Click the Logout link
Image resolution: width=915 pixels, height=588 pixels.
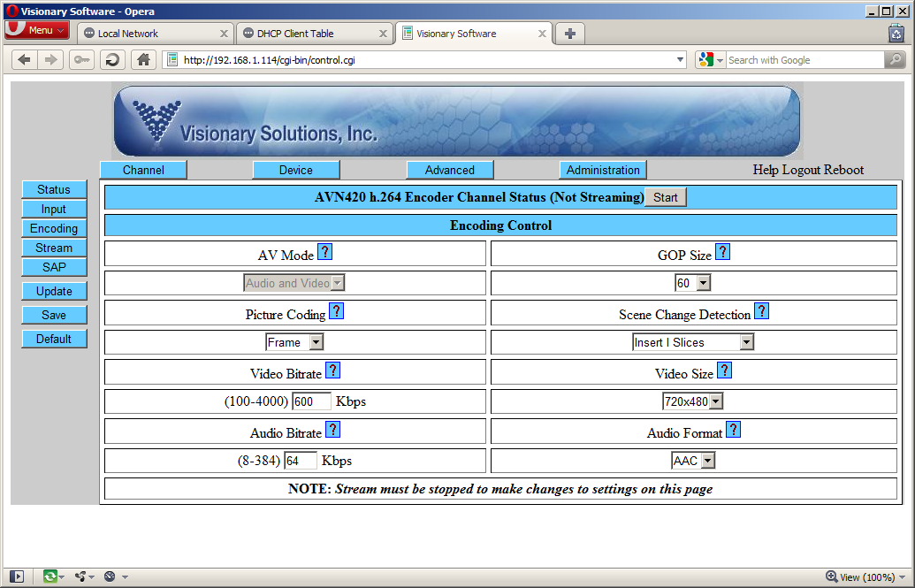click(803, 170)
